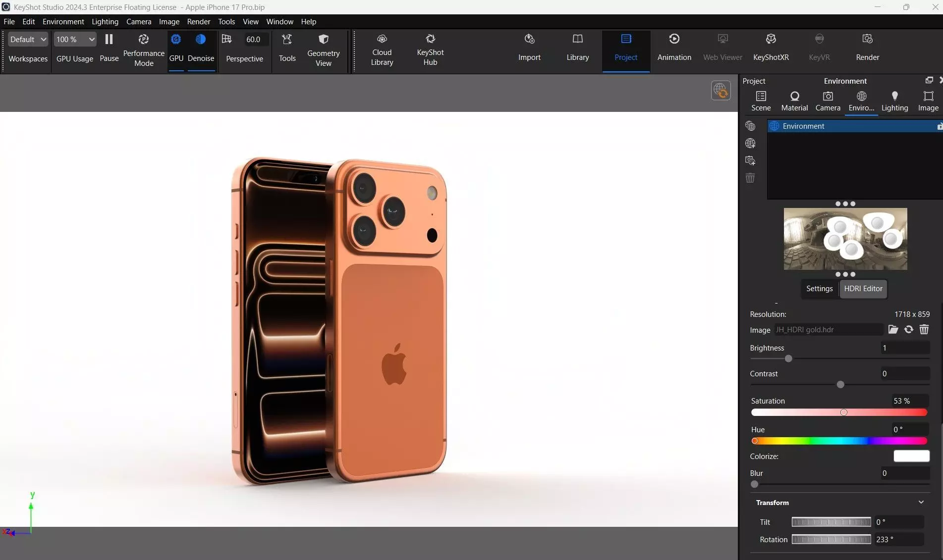Click the Perspective camera icon
The height and width of the screenshot is (560, 943).
(226, 39)
